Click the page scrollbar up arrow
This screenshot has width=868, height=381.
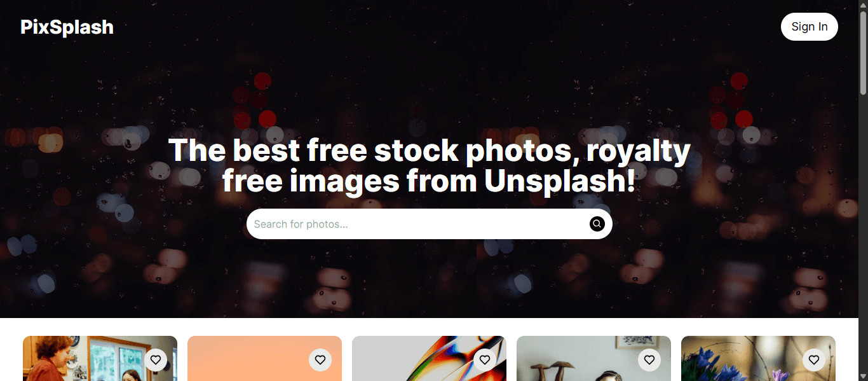863,5
